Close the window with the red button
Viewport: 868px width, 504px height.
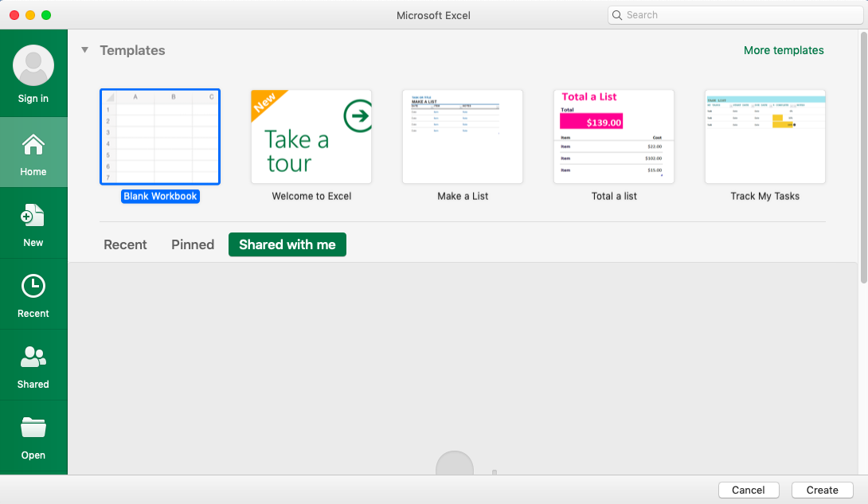click(x=14, y=15)
